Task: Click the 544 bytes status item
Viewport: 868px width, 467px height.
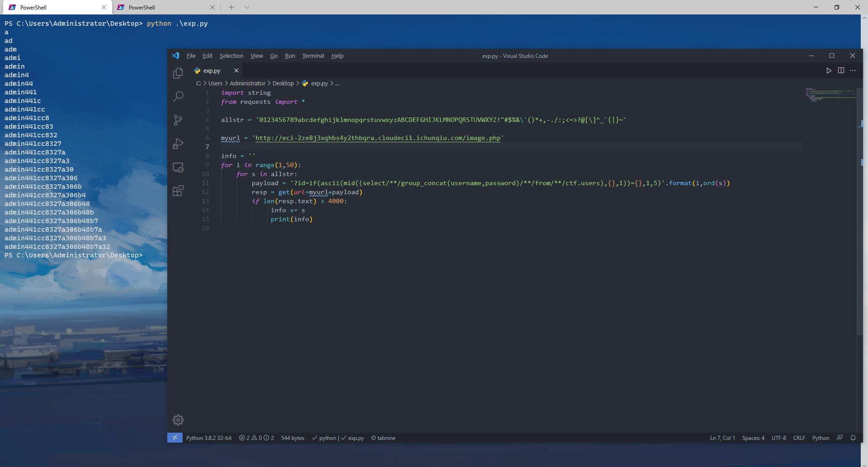Action: [x=292, y=438]
